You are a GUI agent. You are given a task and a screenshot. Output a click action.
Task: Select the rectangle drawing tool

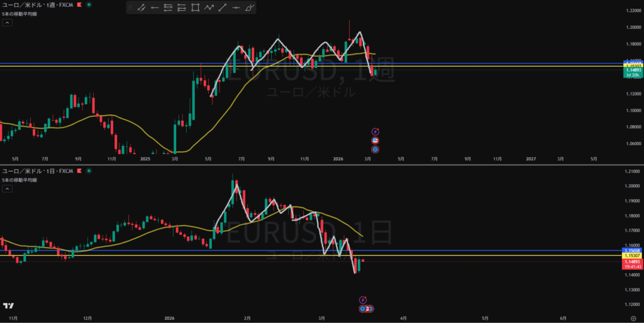point(196,8)
